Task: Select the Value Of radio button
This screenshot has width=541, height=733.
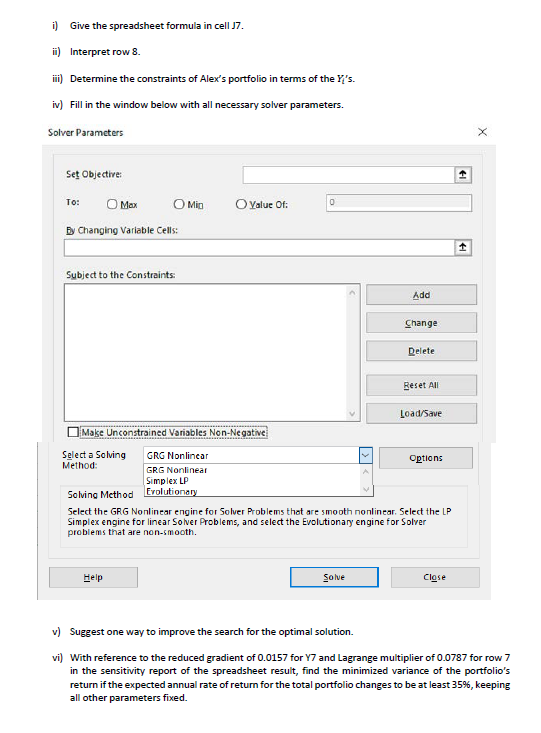Action: [x=241, y=204]
